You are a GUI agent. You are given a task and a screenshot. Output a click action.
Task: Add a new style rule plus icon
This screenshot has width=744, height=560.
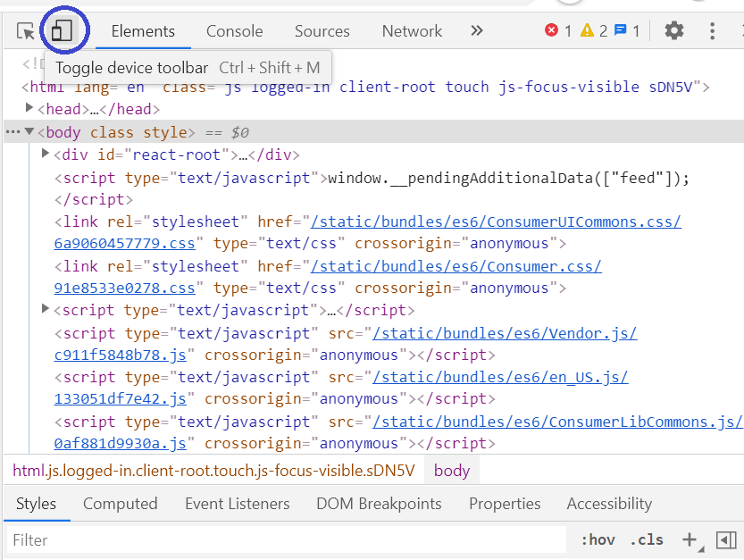[690, 539]
